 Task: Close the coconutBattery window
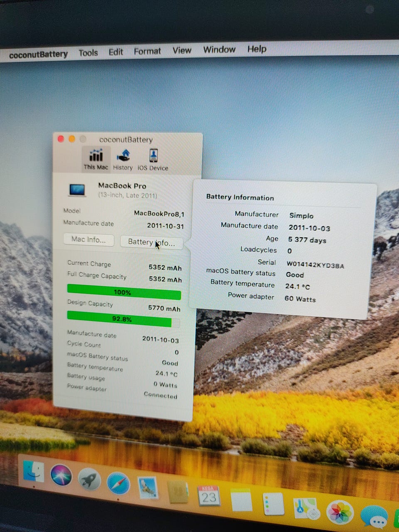61,139
